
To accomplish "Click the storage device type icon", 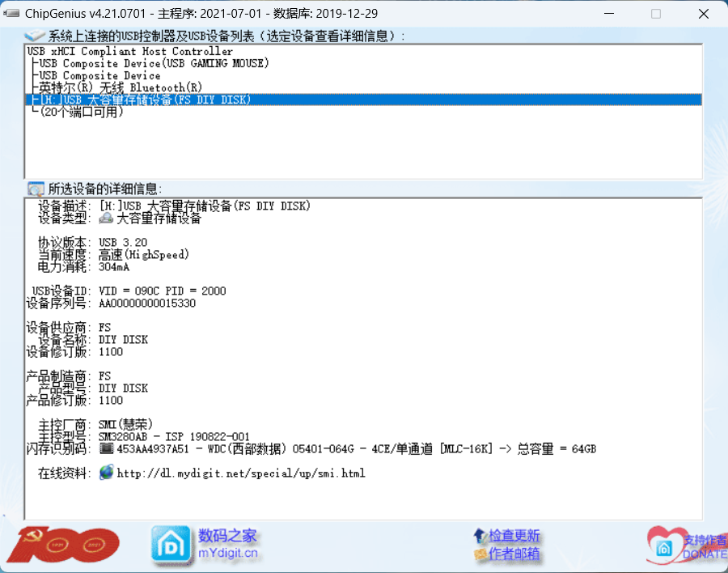I will [x=106, y=218].
